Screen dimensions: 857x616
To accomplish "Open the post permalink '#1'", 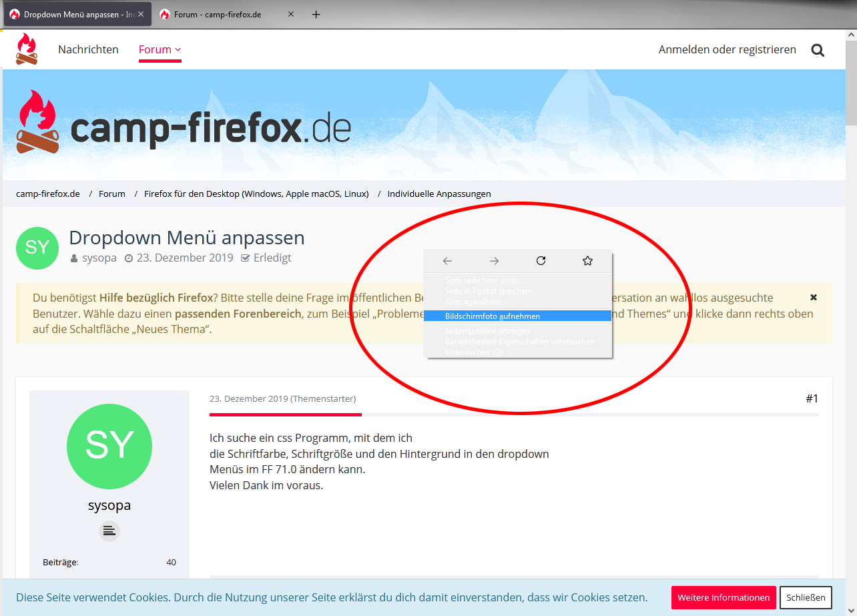I will 812,398.
